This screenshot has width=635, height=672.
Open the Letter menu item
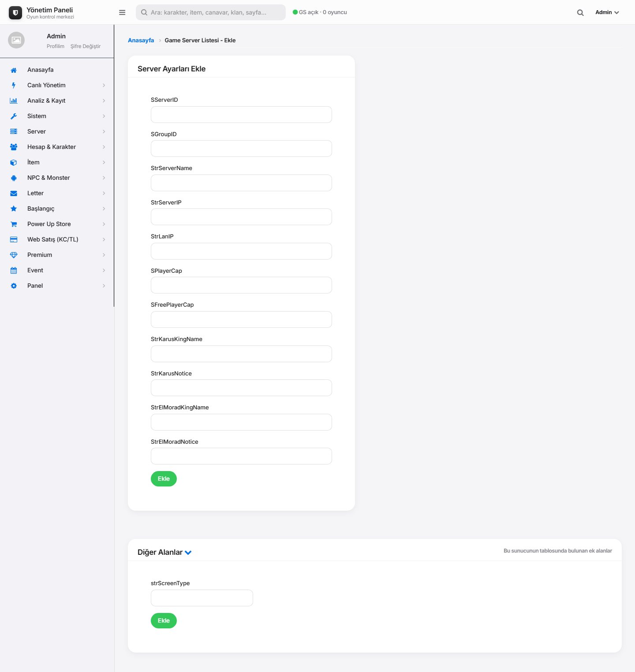[57, 193]
